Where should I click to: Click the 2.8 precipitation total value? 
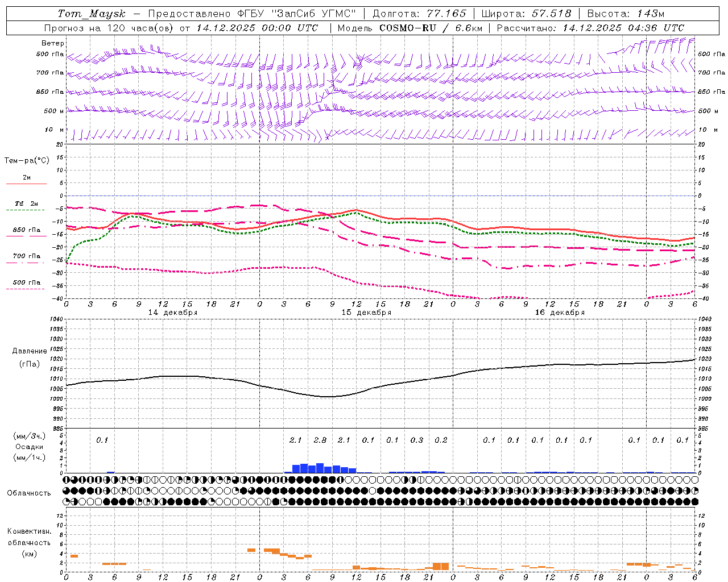[x=320, y=440]
